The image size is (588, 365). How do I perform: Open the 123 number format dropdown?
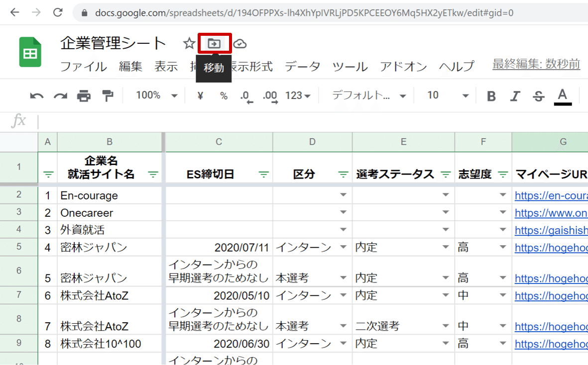point(298,96)
